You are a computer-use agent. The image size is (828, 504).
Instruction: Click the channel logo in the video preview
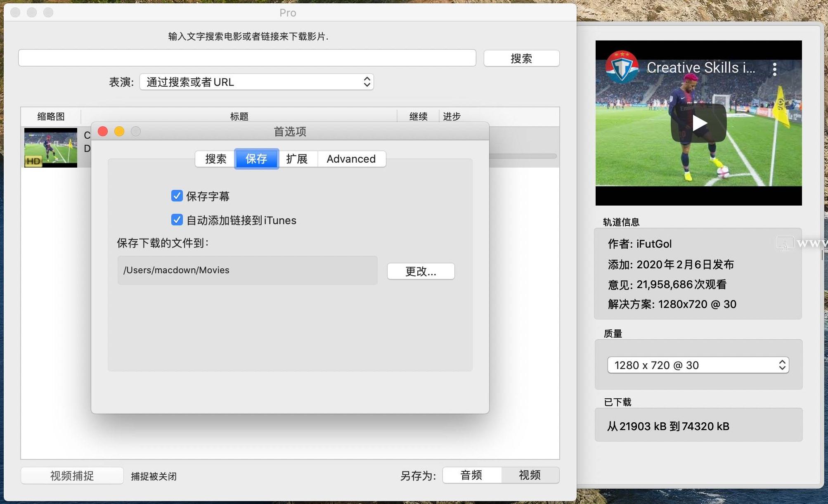point(622,67)
